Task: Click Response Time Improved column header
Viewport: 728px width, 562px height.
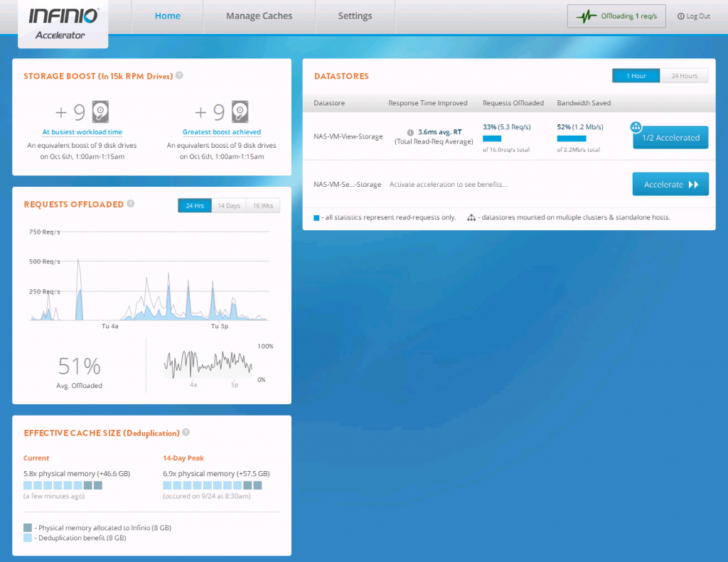Action: click(x=427, y=103)
